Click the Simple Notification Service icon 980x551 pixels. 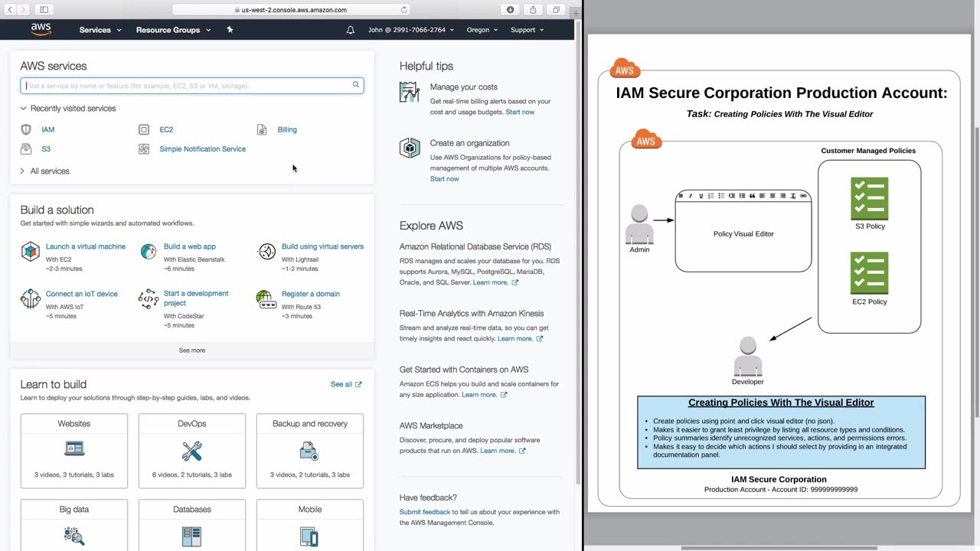tap(144, 149)
